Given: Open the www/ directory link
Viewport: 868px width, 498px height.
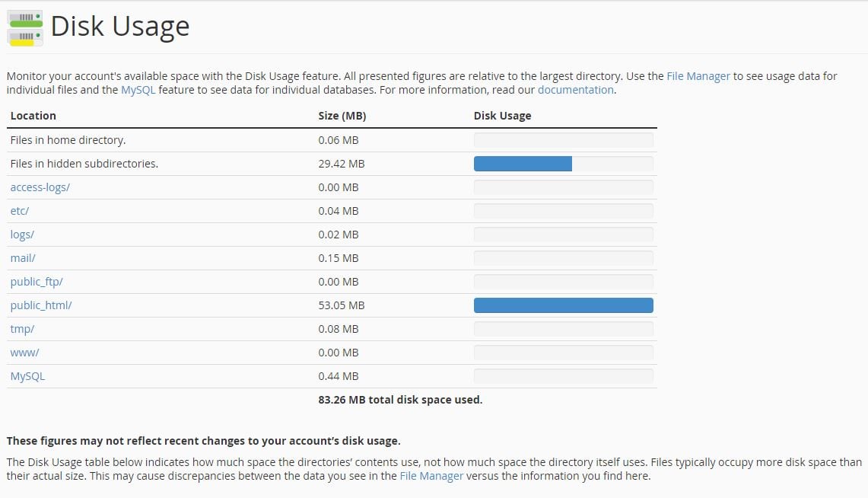Looking at the screenshot, I should tap(24, 353).
